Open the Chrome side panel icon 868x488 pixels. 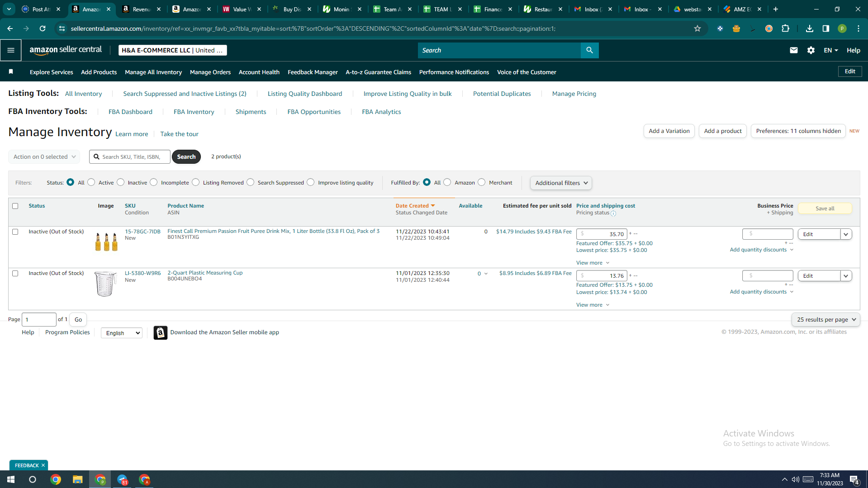[x=826, y=28]
